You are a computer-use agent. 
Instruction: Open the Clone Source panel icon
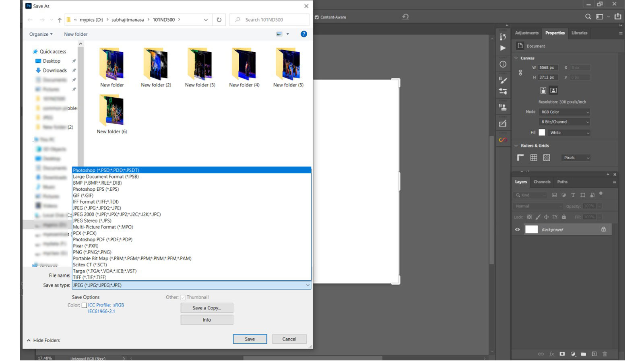[x=503, y=107]
